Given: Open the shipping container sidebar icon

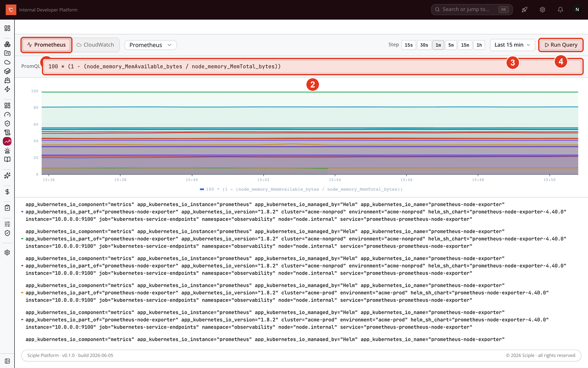Looking at the screenshot, I should point(7,71).
